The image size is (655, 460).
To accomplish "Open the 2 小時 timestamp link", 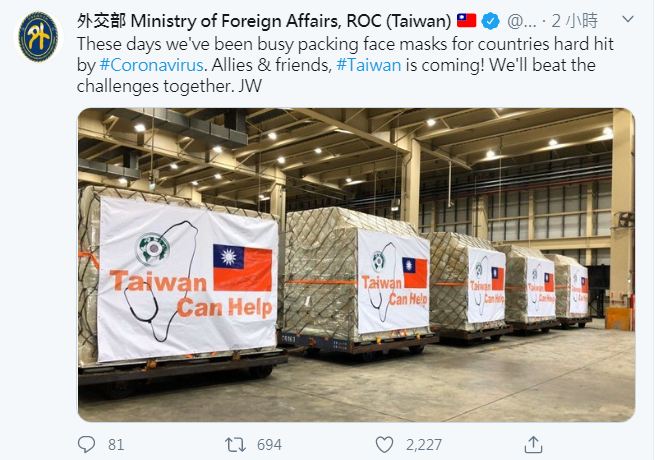I will (574, 21).
